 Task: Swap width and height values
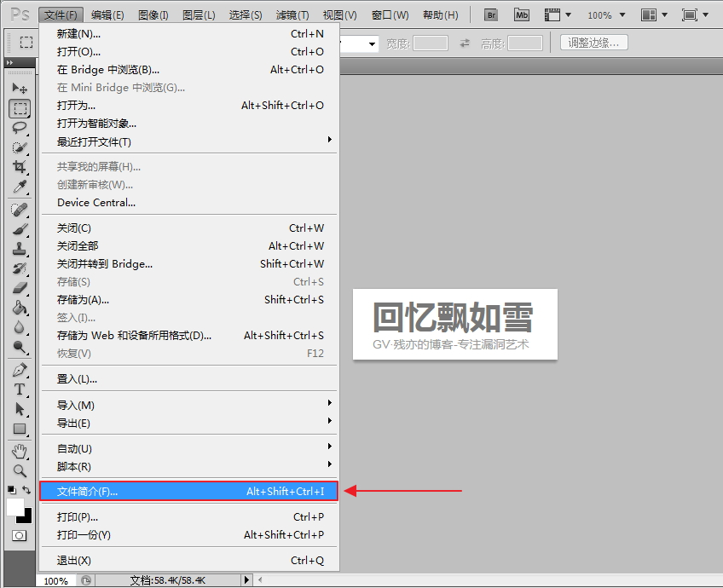tap(465, 43)
